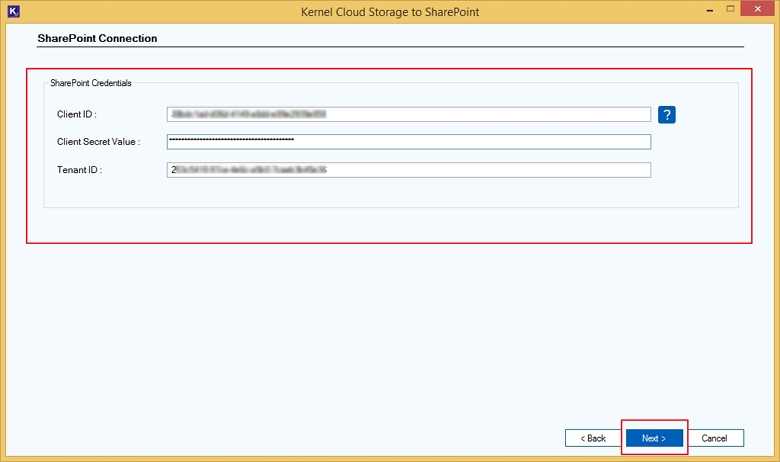Click the 'Tenant ID :' label
780x462 pixels.
(79, 170)
